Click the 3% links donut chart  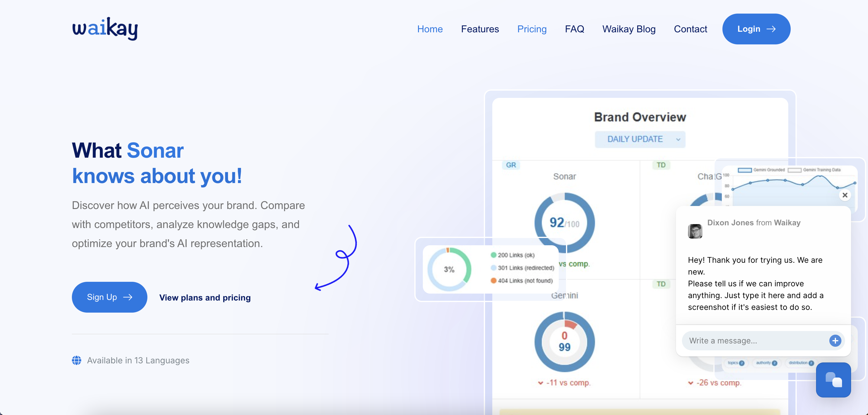click(449, 269)
